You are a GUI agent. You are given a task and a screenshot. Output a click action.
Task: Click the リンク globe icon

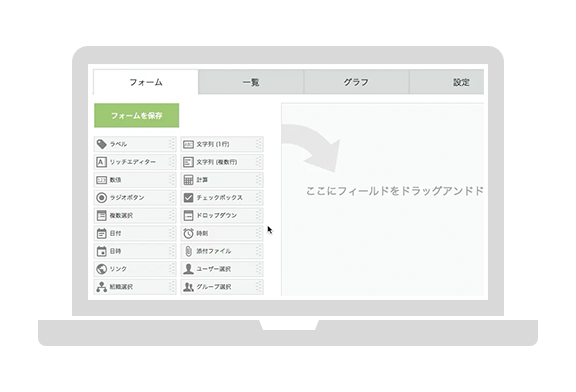click(101, 269)
